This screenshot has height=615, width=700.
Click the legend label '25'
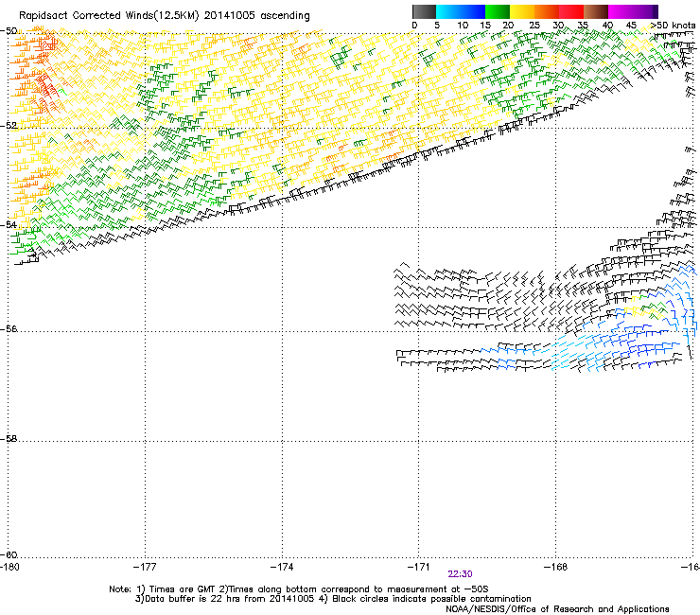pos(534,26)
